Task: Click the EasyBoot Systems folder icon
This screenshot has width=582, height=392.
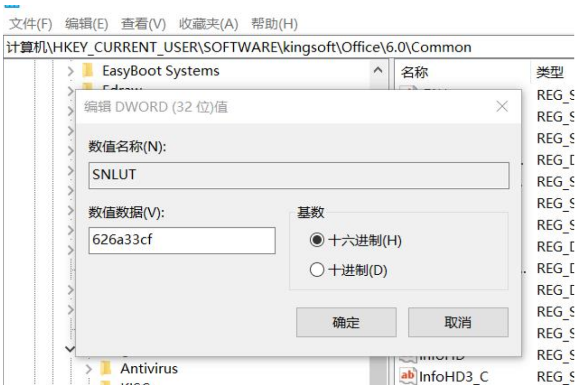Action: [87, 71]
